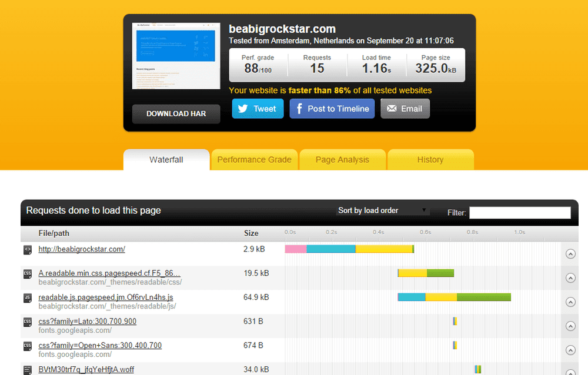Click the Perf. grade 88/100 value
This screenshot has height=375, width=588.
click(x=258, y=68)
